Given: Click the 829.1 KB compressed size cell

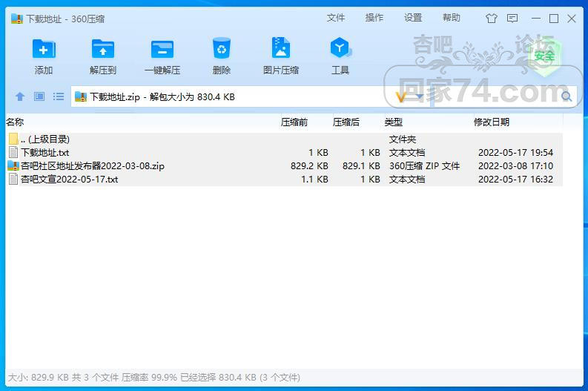Looking at the screenshot, I should point(361,166).
